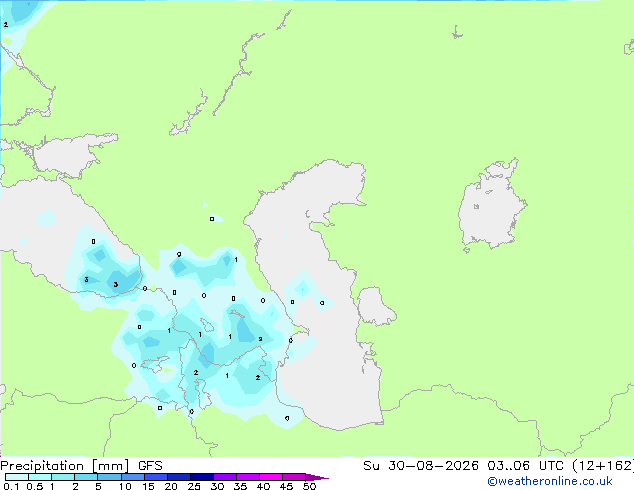
Task: Click the 0.5 legend scale label
Action: click(34, 486)
